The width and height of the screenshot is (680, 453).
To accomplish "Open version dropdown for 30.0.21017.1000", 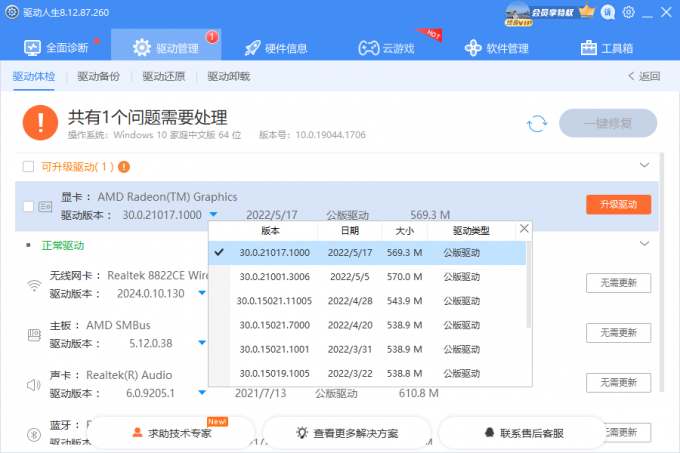I will click(213, 214).
